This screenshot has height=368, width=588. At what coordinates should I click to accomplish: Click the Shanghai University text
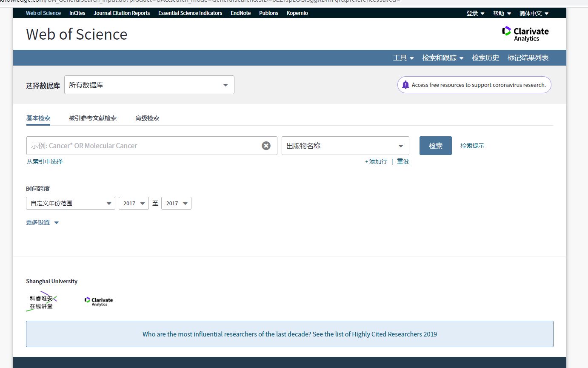[52, 281]
